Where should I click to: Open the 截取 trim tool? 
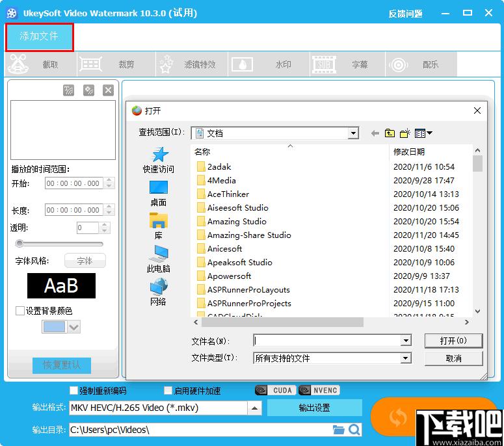click(41, 64)
